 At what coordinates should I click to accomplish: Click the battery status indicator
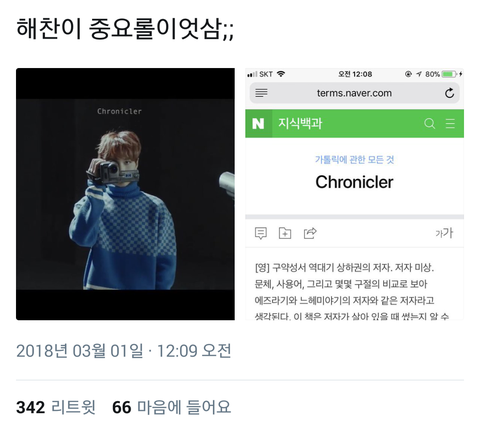[x=449, y=74]
